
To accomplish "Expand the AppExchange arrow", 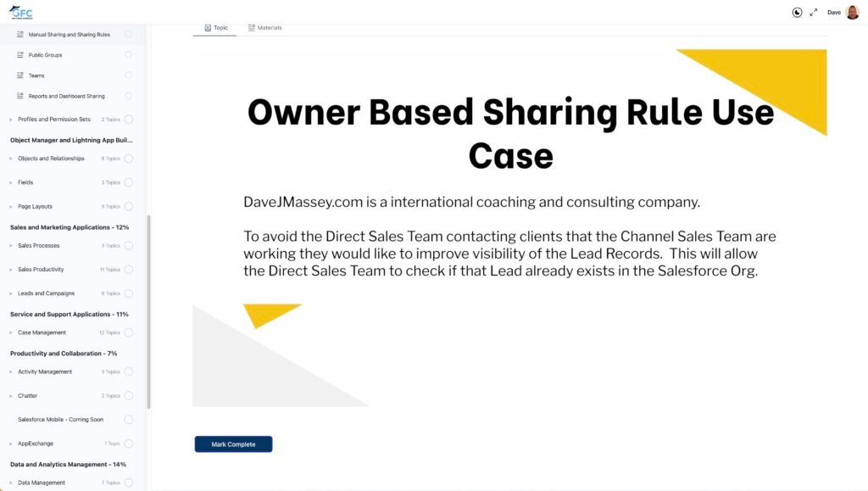I will coord(10,444).
